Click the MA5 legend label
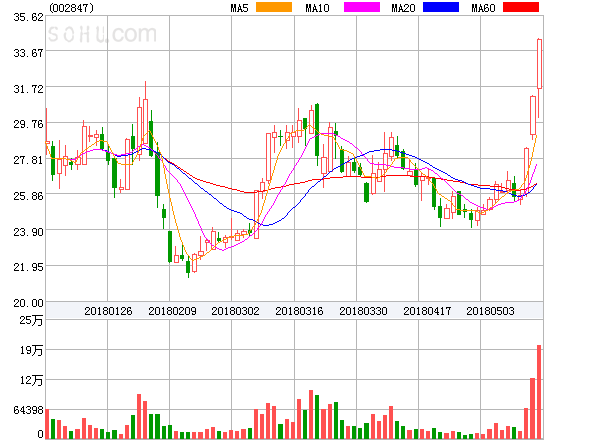Screen dimensions: 600x440 [x=239, y=8]
